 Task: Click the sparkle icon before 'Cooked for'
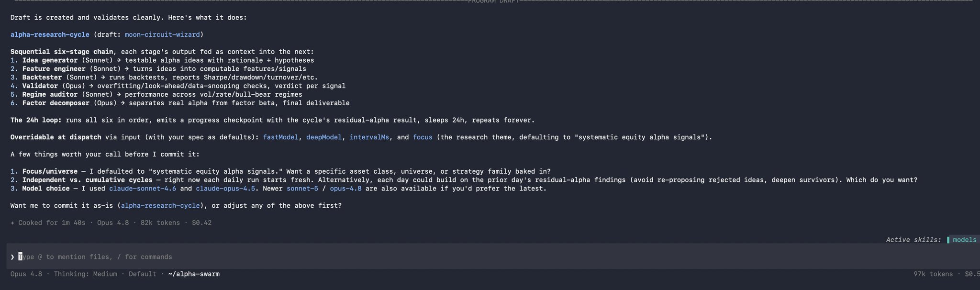coord(12,223)
